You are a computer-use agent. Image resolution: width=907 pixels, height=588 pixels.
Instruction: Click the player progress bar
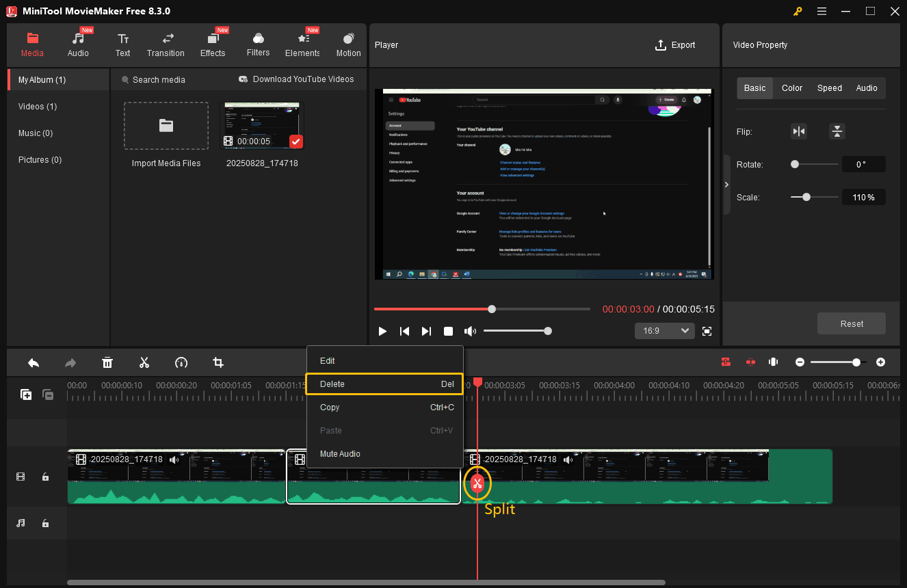482,309
